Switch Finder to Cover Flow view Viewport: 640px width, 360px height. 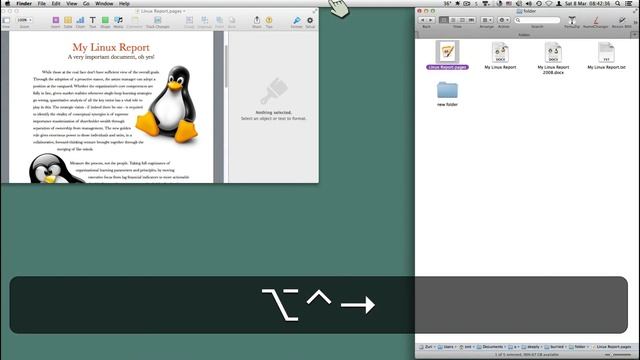pos(471,20)
